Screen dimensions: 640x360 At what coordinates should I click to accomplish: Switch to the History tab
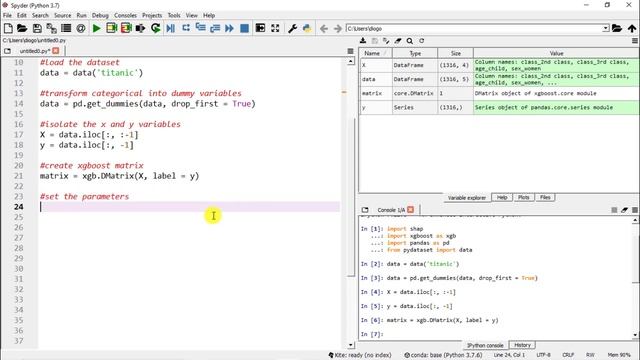(x=522, y=345)
